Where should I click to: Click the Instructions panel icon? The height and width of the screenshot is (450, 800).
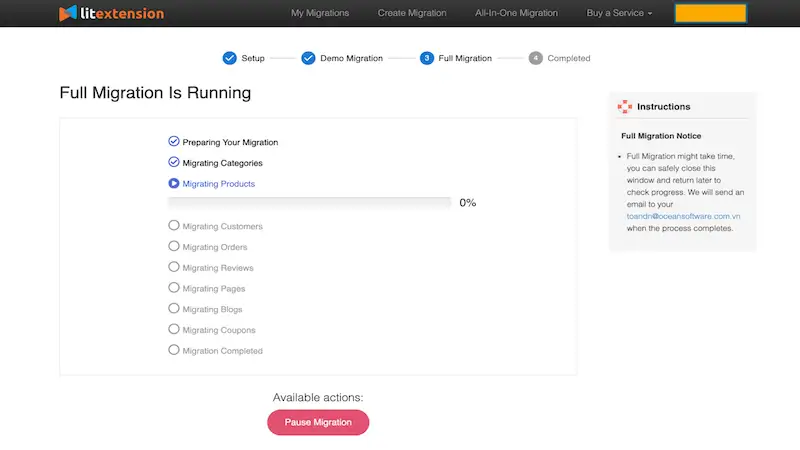[x=625, y=106]
